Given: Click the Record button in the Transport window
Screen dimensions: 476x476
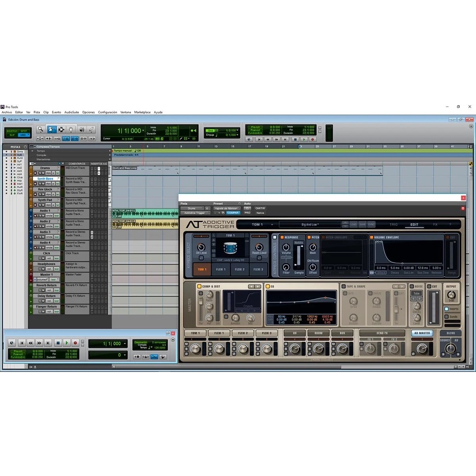Looking at the screenshot, I should point(75,343).
